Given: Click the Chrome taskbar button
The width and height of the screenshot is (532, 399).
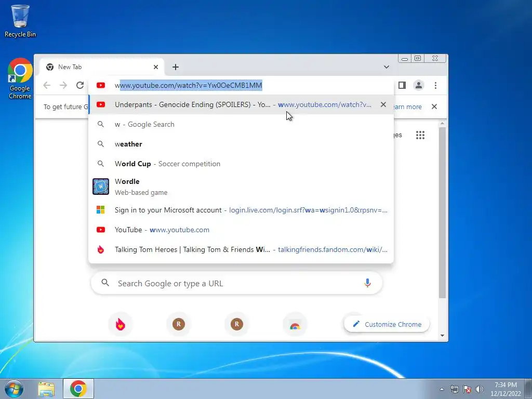Looking at the screenshot, I should tap(78, 389).
